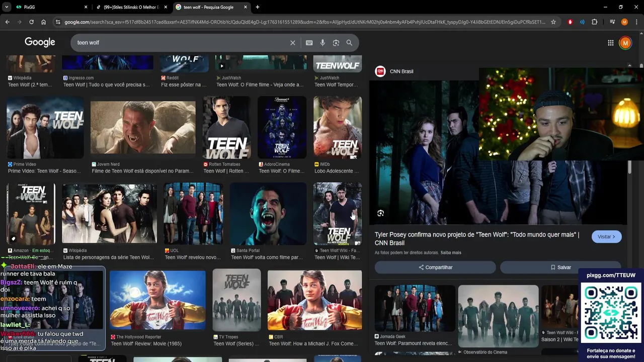Viewport: 644px width, 362px height.
Task: Open the Chrome profile avatar M
Action: tap(624, 22)
